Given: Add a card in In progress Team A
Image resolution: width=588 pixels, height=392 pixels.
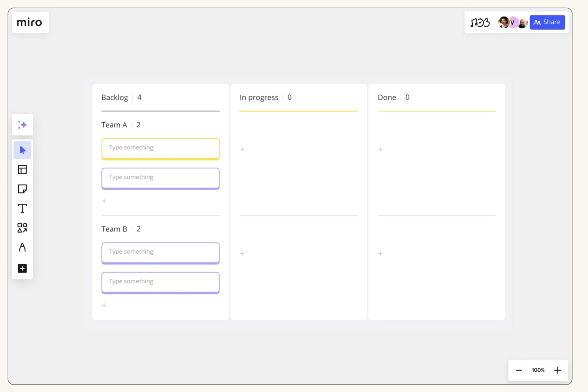Looking at the screenshot, I should [x=242, y=149].
